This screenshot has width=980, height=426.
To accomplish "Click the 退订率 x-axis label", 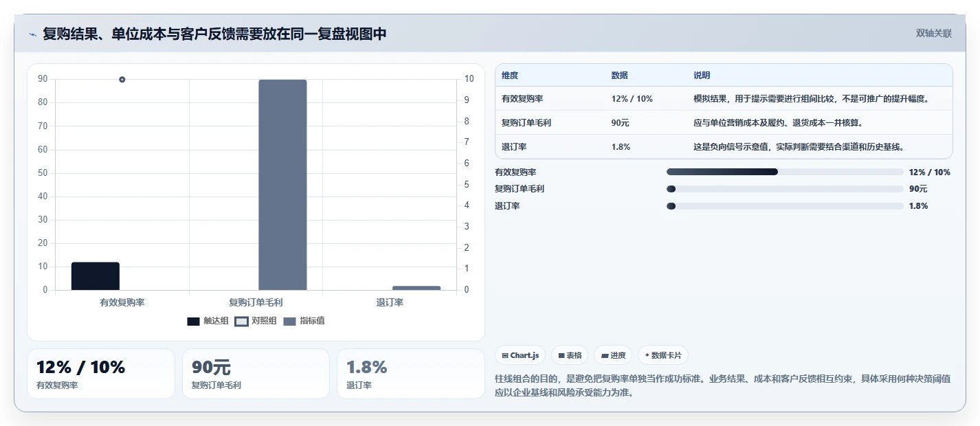I will pyautogui.click(x=390, y=302).
